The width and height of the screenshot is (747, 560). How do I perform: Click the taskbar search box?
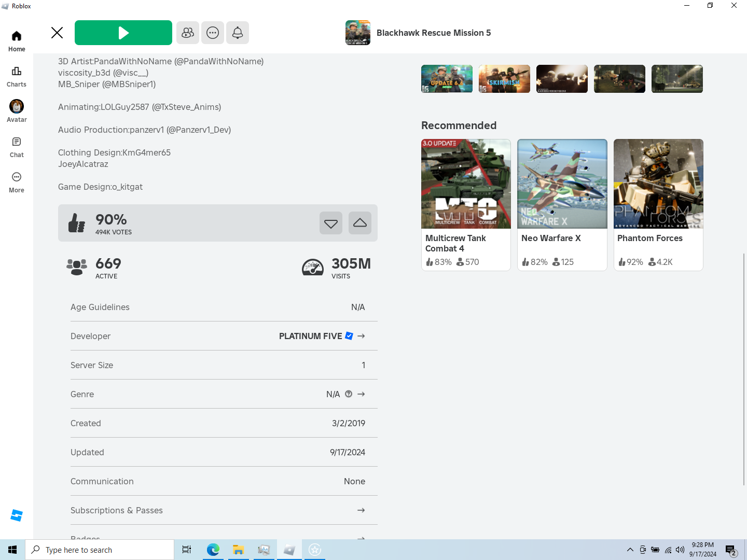[x=100, y=550]
